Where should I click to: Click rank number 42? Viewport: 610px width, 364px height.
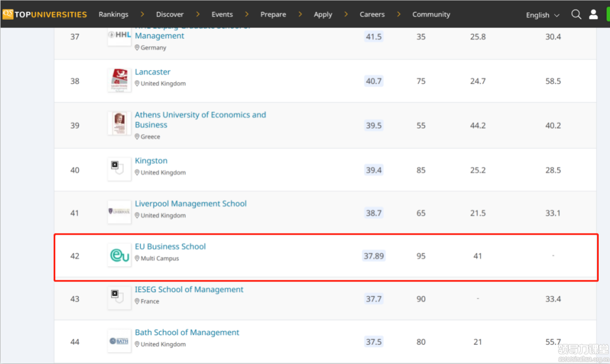click(75, 256)
